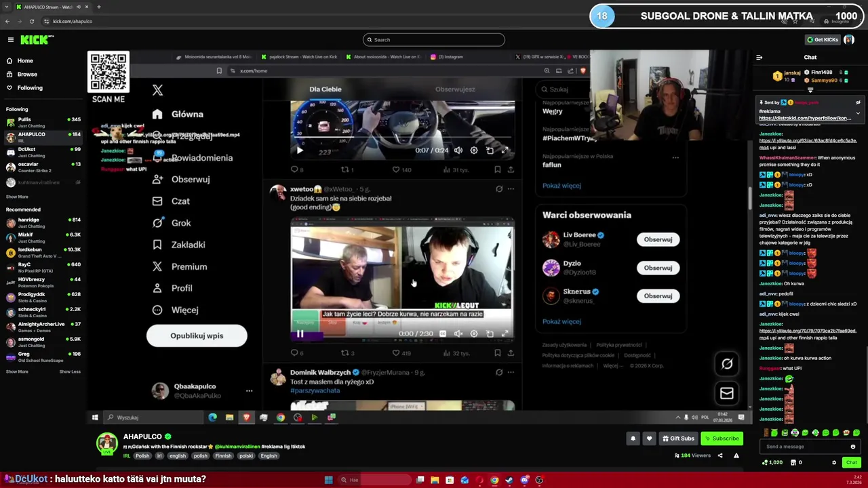Mute the car video volume icon
The height and width of the screenshot is (488, 868).
(x=458, y=150)
